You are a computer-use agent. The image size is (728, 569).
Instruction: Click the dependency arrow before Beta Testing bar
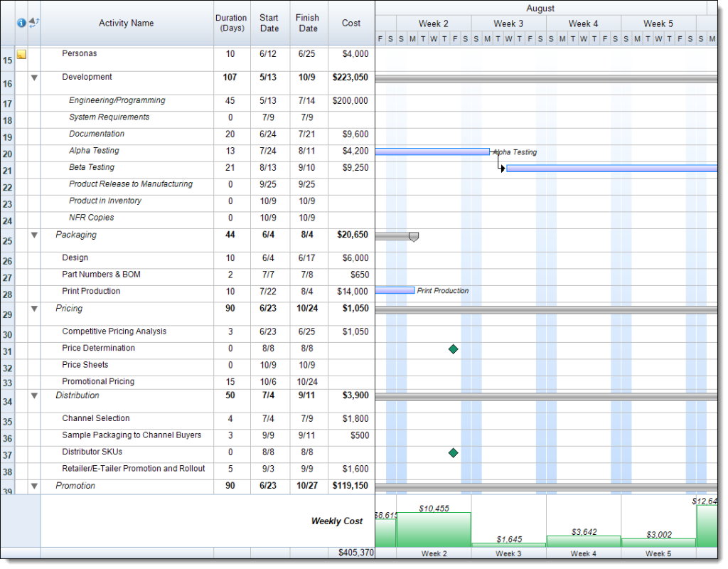(502, 169)
